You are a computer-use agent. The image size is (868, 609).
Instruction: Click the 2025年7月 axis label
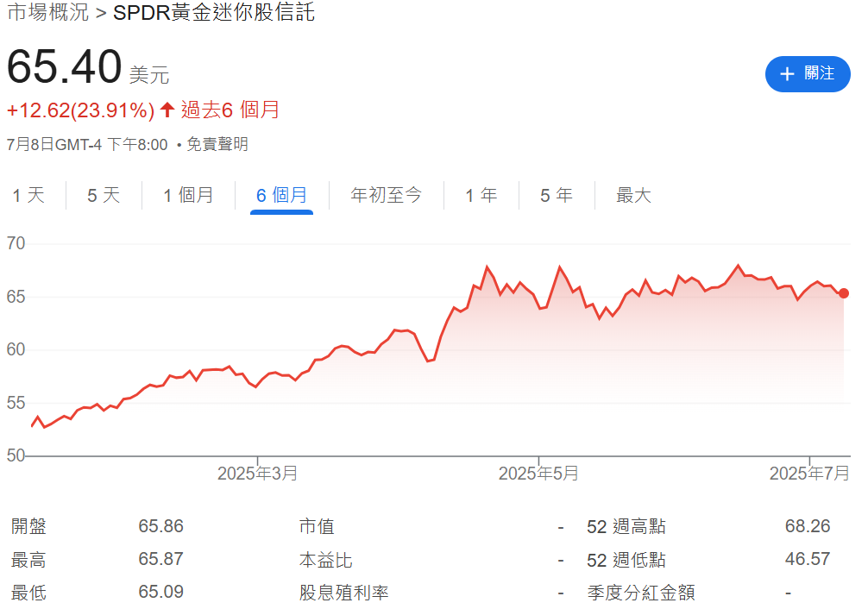tap(809, 474)
